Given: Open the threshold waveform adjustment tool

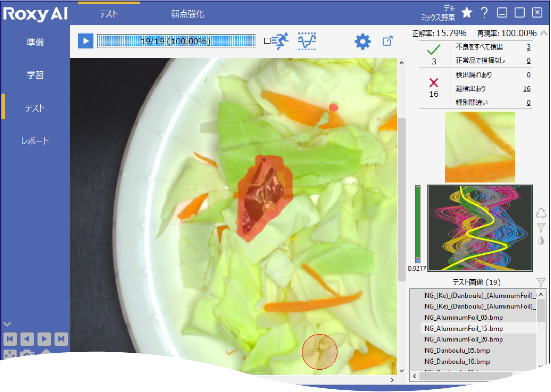Looking at the screenshot, I should point(307,41).
